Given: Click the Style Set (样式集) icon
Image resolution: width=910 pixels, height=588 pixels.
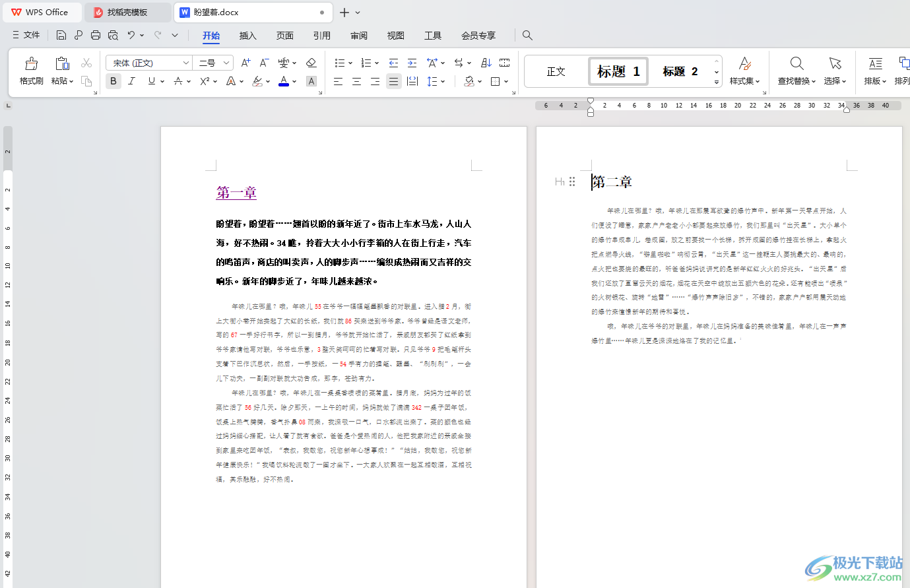Looking at the screenshot, I should pos(744,63).
